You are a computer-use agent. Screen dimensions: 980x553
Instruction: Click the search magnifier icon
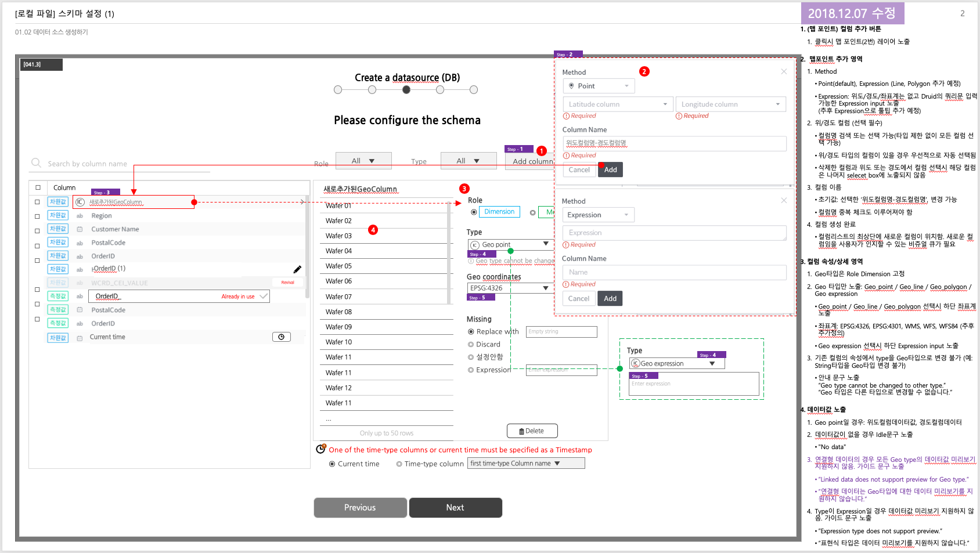pos(36,163)
